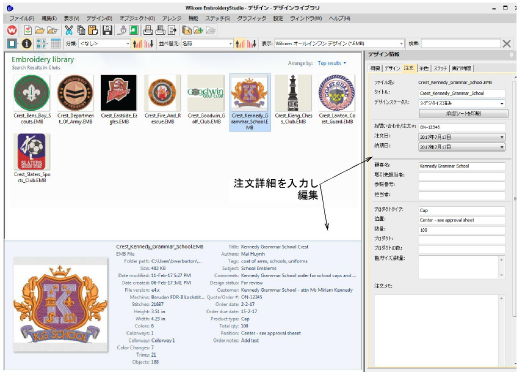This screenshot has height=372, width=517.
Task: Open the ヘルプ menu
Action: pos(339,18)
